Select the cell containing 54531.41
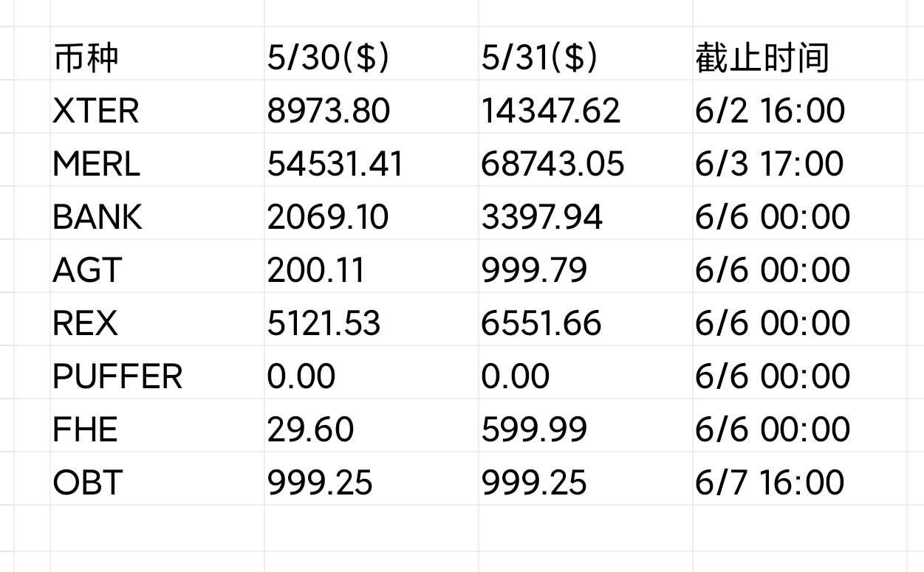This screenshot has width=924, height=572. tap(372, 160)
